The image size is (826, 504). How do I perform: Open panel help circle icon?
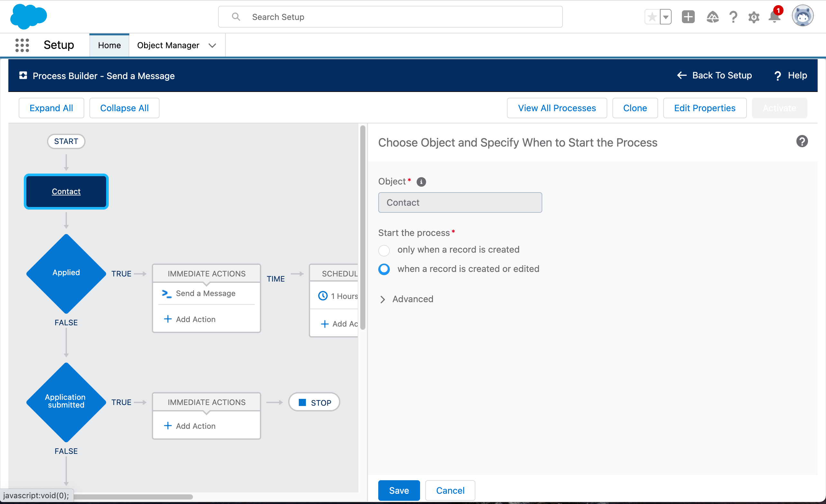pos(802,141)
